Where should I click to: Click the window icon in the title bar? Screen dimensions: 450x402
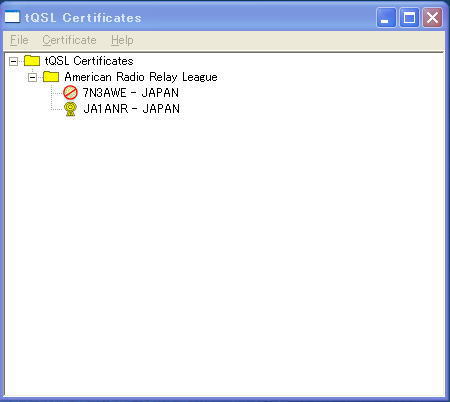pos(12,17)
